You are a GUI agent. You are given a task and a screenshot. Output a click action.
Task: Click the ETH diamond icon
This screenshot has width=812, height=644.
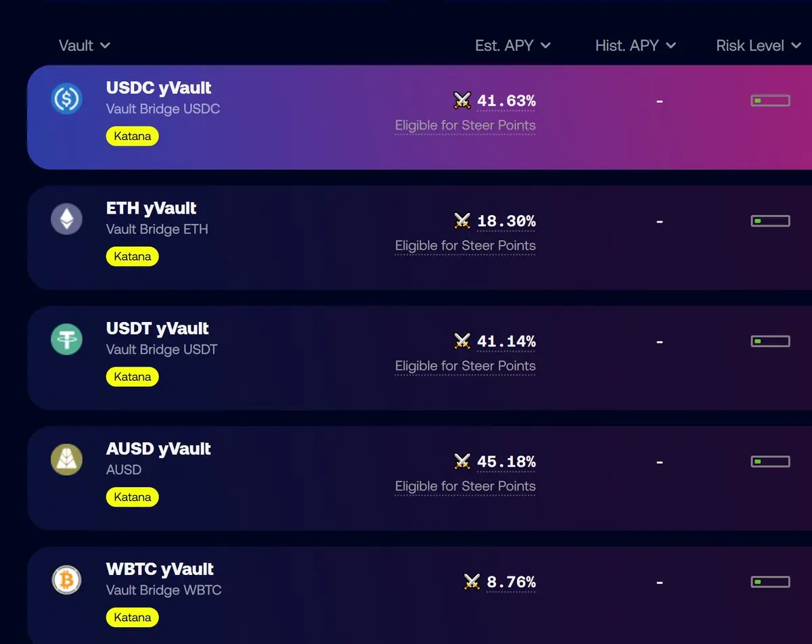(x=66, y=220)
